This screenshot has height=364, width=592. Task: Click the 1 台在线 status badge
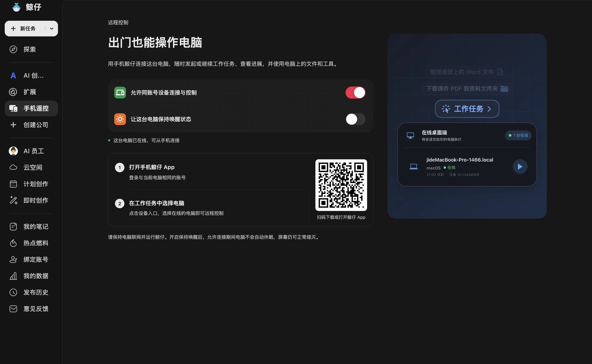(x=518, y=135)
